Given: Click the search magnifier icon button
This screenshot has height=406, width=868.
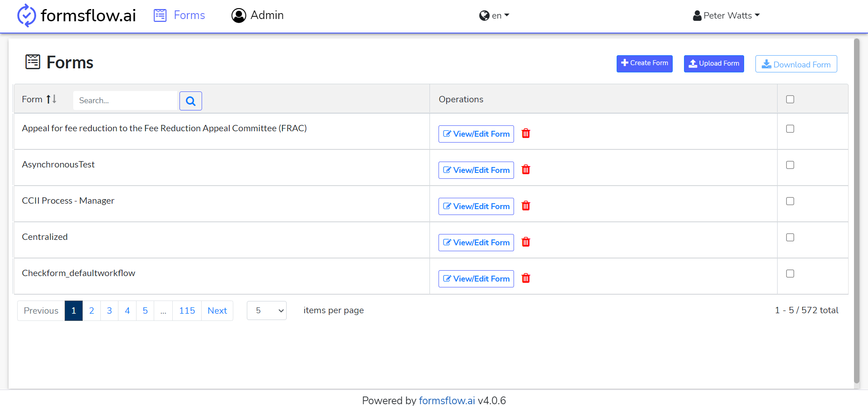Looking at the screenshot, I should (x=190, y=101).
